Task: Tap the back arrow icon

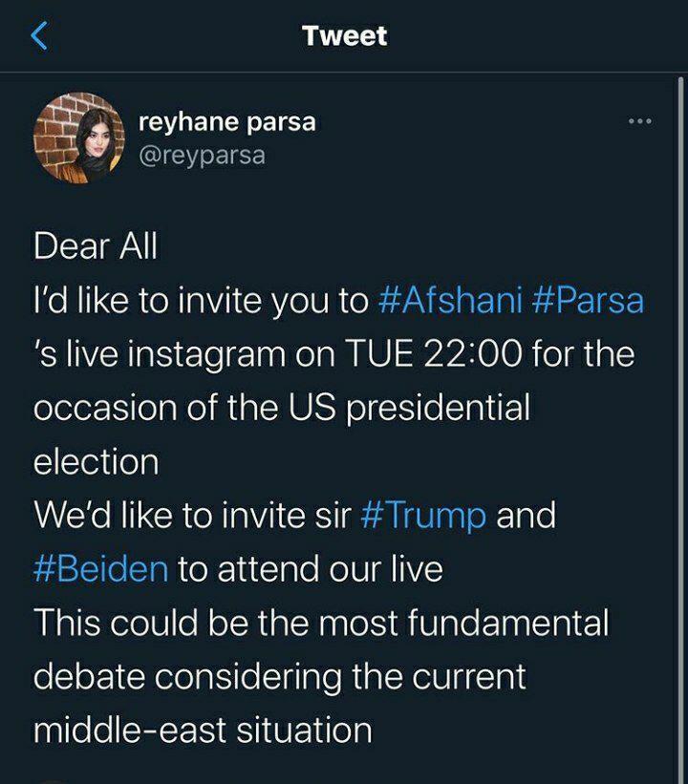Action: tap(39, 36)
